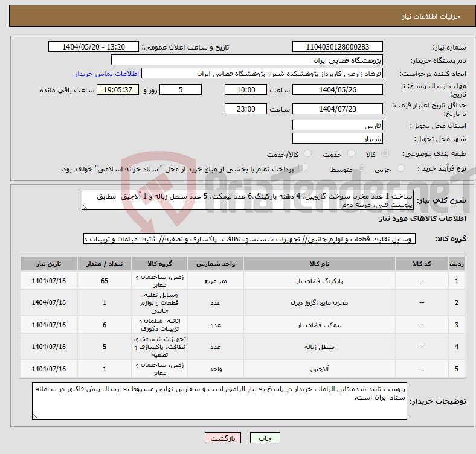Click the متر مربع unit cell
This screenshot has width=476, height=454.
[216, 281]
